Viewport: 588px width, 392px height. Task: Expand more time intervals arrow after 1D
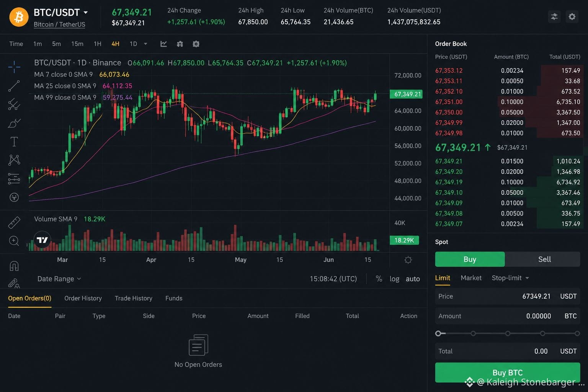click(145, 44)
